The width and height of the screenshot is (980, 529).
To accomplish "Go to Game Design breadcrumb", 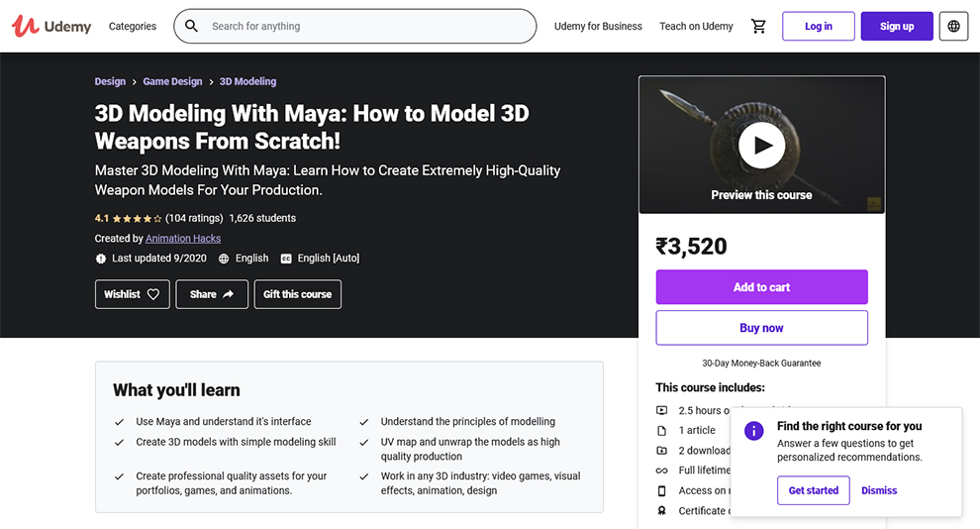I will point(172,81).
